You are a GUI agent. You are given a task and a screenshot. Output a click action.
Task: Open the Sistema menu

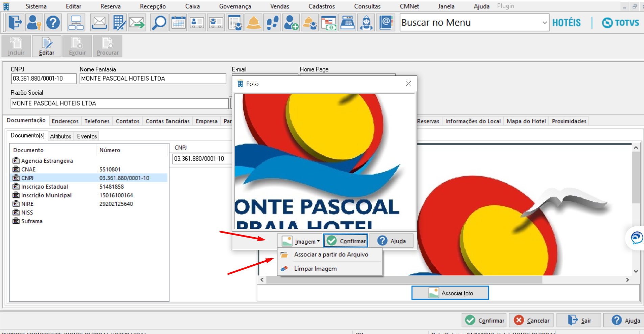(x=36, y=6)
